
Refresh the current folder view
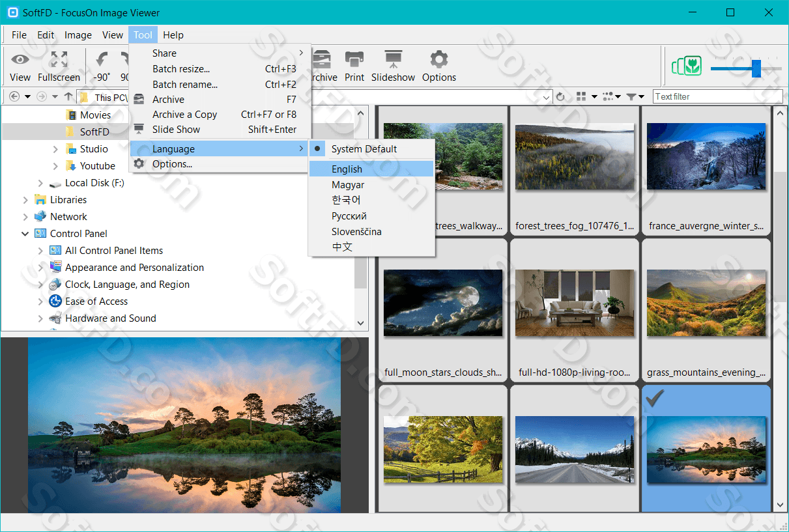click(560, 96)
